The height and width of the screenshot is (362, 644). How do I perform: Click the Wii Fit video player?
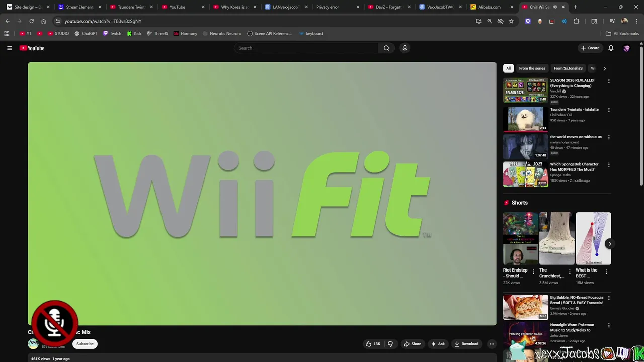point(262,194)
